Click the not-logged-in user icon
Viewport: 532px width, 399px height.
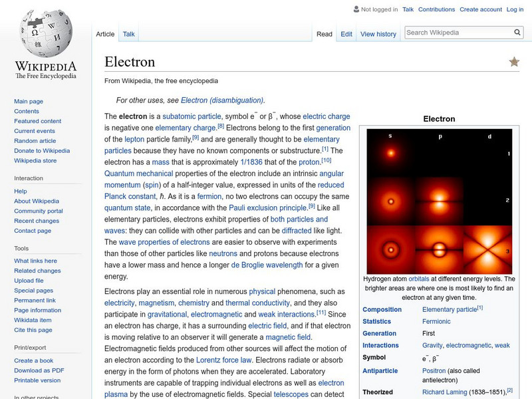pyautogui.click(x=356, y=9)
